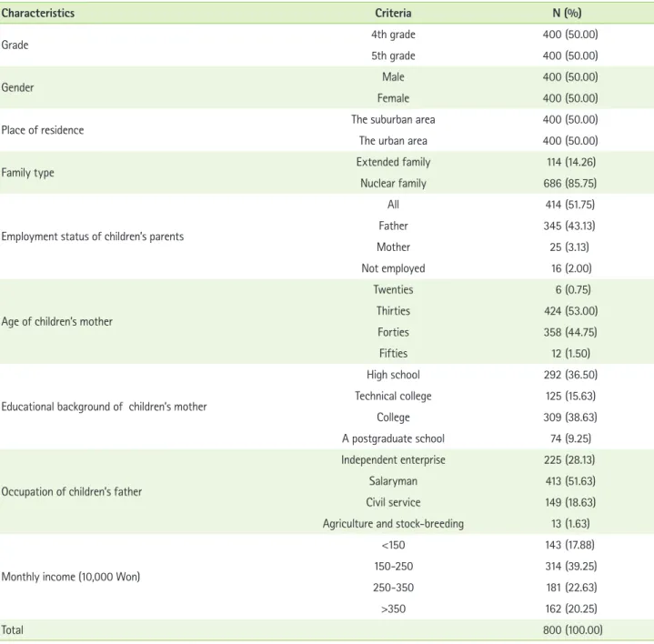
Task: Click the All criteria cell
Action: click(x=393, y=205)
